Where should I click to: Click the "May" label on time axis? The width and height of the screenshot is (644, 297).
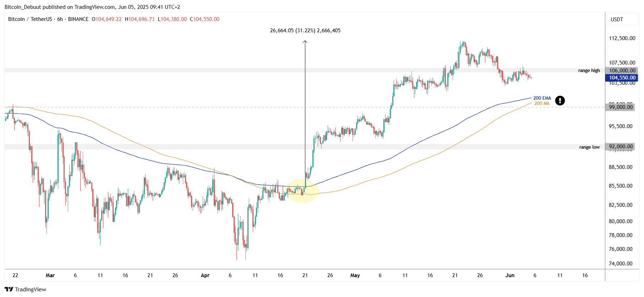pos(355,275)
